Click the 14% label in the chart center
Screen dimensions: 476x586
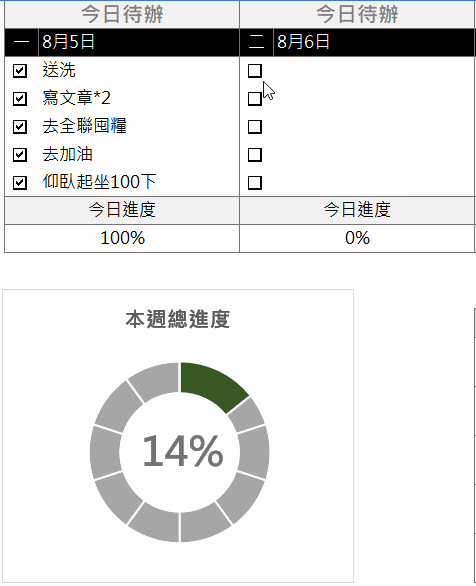[183, 451]
